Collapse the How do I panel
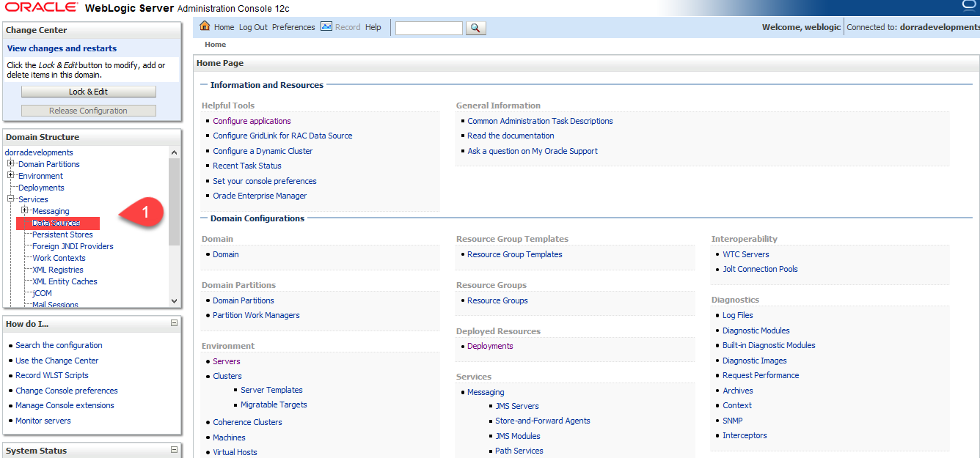Image resolution: width=980 pixels, height=458 pixels. [174, 323]
